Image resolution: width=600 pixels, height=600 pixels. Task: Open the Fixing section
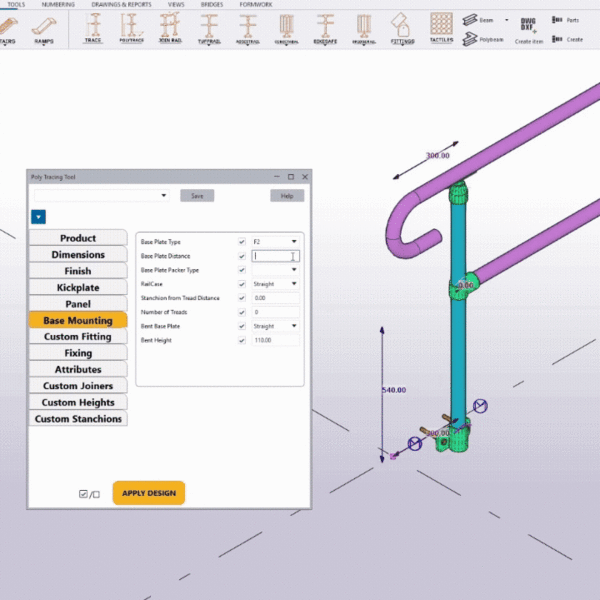point(78,353)
